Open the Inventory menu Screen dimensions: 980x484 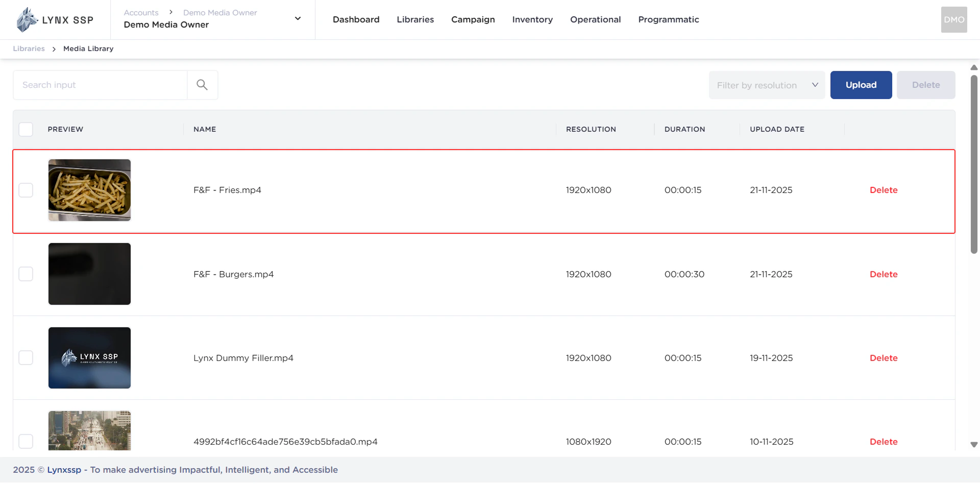[x=532, y=19]
